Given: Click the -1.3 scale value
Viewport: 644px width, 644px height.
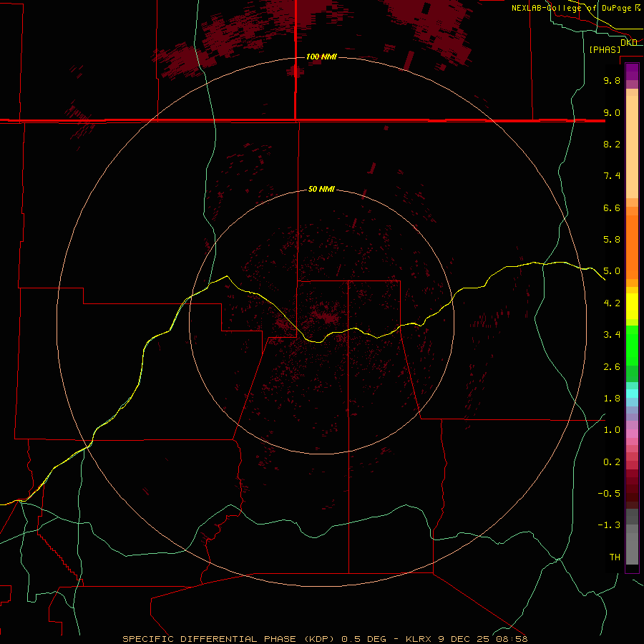Looking at the screenshot, I should [x=609, y=525].
